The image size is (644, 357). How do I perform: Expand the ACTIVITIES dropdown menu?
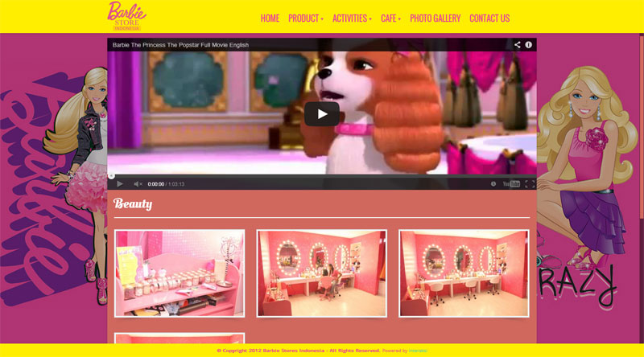(x=352, y=18)
